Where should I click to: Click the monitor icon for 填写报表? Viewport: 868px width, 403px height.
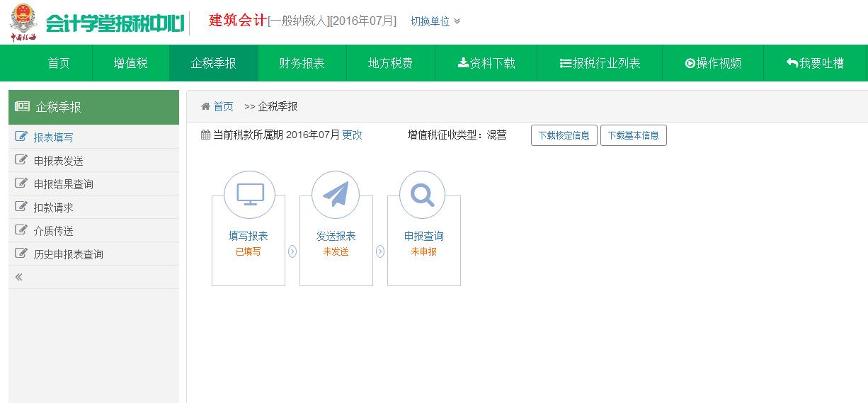click(x=249, y=194)
